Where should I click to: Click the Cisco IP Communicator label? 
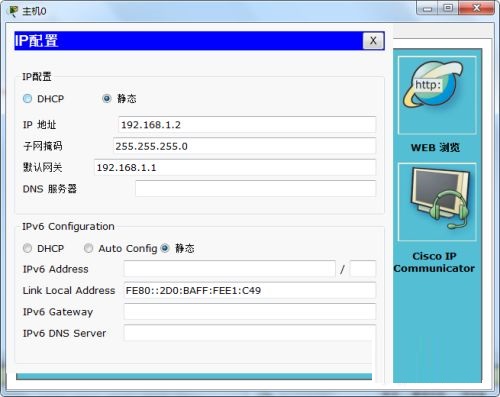[x=434, y=262]
